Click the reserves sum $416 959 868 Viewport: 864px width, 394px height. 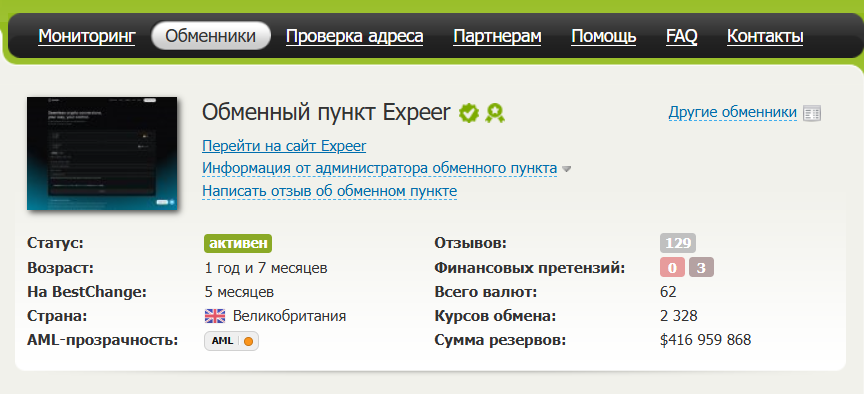coord(705,340)
